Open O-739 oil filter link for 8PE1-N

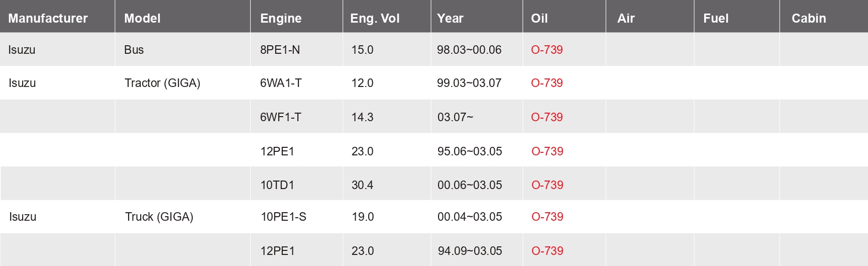tap(547, 50)
